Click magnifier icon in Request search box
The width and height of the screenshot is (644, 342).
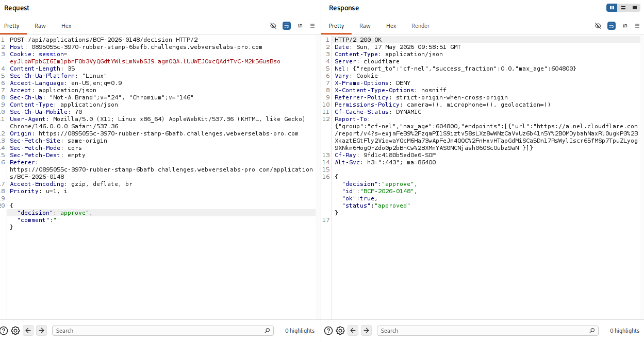click(x=267, y=331)
